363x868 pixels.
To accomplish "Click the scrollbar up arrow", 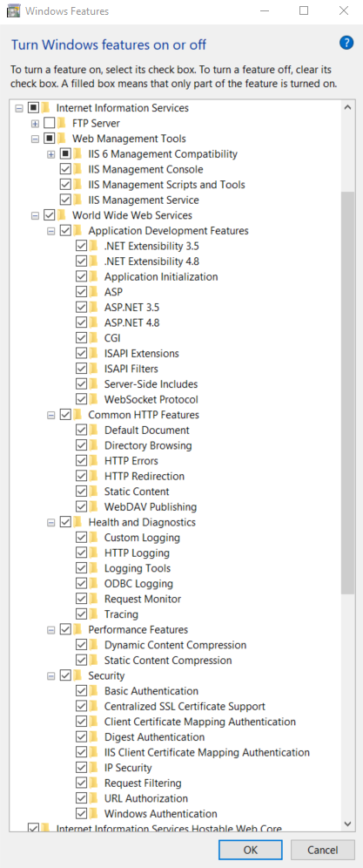I will point(347,107).
